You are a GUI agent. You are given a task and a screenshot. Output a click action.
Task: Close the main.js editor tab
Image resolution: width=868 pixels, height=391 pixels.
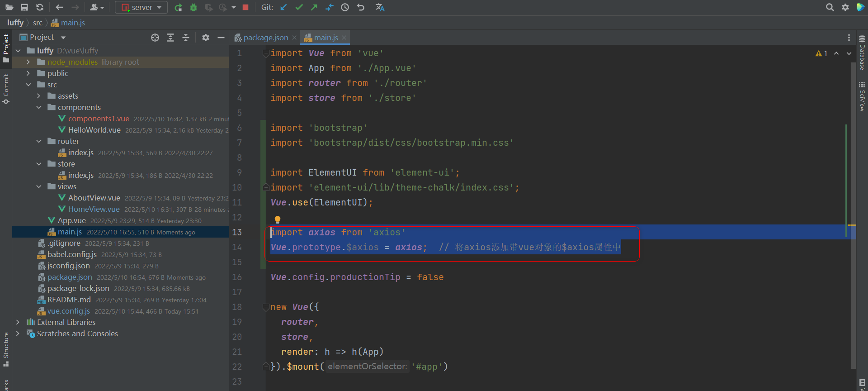click(344, 38)
